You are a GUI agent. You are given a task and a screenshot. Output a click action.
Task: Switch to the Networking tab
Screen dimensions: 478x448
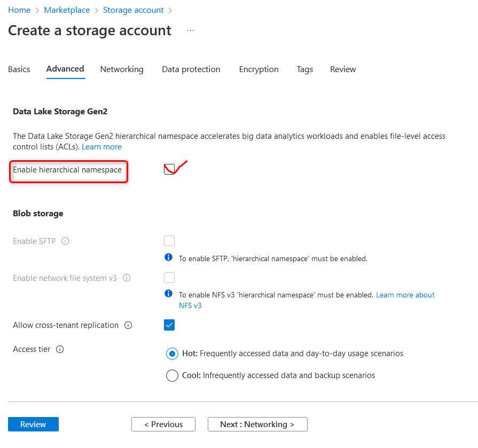pos(122,69)
